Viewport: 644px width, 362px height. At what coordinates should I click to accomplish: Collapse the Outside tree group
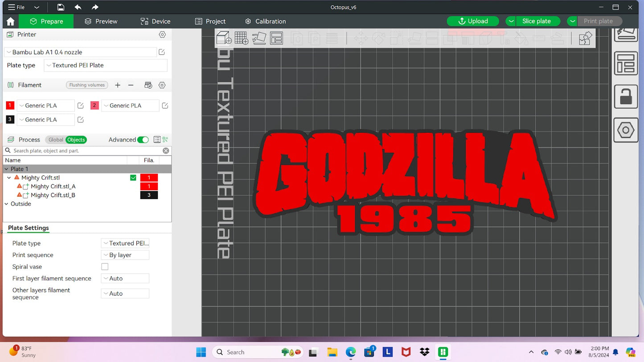6,204
